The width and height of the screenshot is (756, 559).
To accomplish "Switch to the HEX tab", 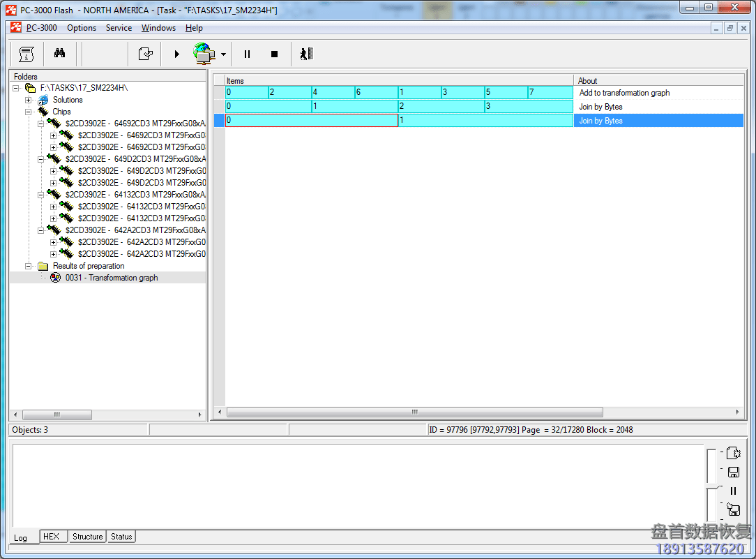I will pyautogui.click(x=52, y=537).
